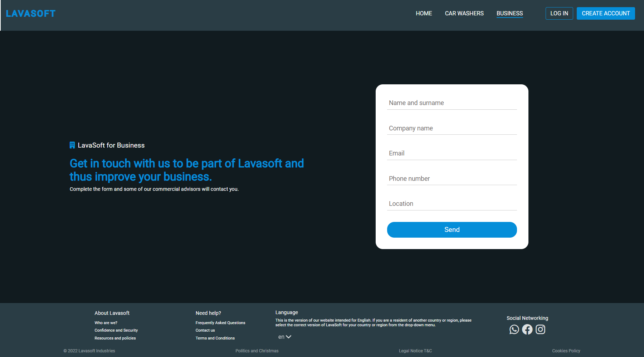This screenshot has height=357, width=644.
Task: Switch to the HOME tab
Action: pos(424,13)
